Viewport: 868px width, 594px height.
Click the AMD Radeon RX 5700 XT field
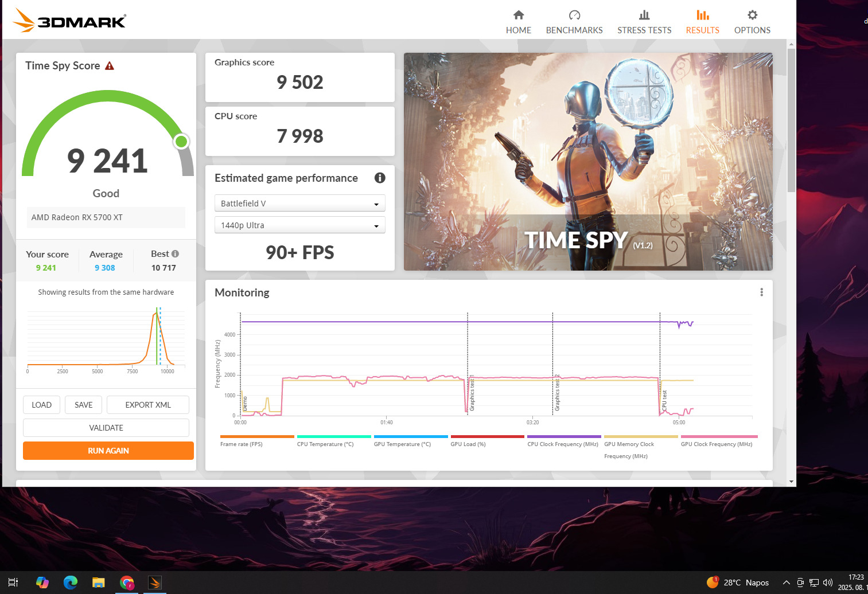click(106, 217)
